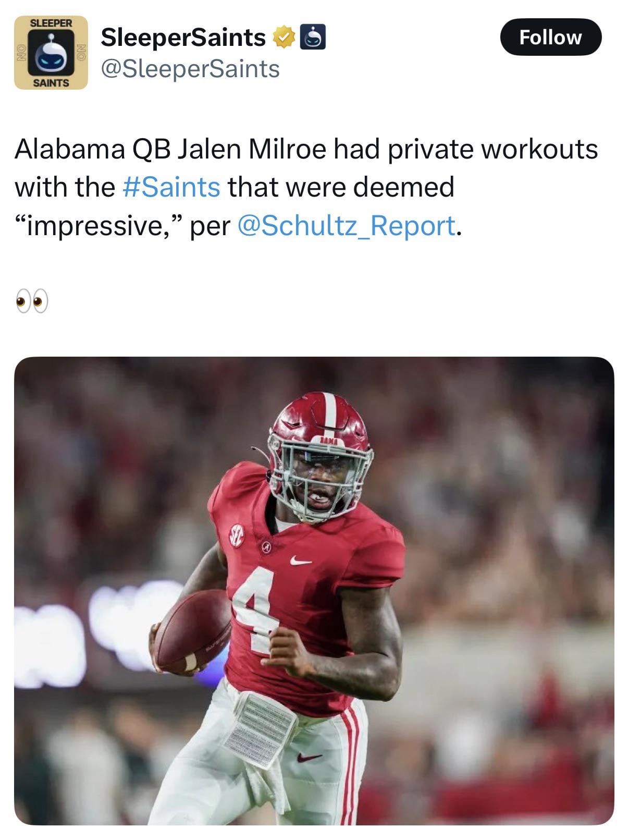Viewport: 628px width, 840px height.
Task: Open the SleeperSaints profile avatar
Action: pos(51,53)
